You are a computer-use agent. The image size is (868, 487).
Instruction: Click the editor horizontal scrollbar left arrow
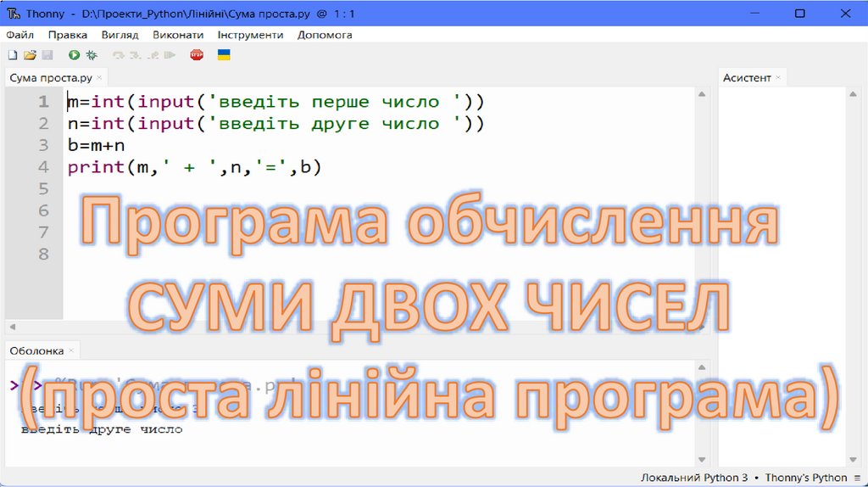tap(12, 327)
